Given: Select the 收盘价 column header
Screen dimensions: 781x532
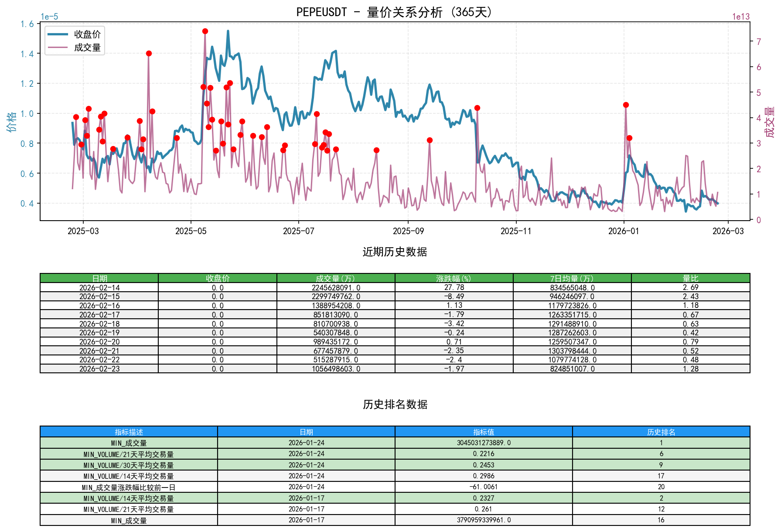Looking at the screenshot, I should point(217,277).
